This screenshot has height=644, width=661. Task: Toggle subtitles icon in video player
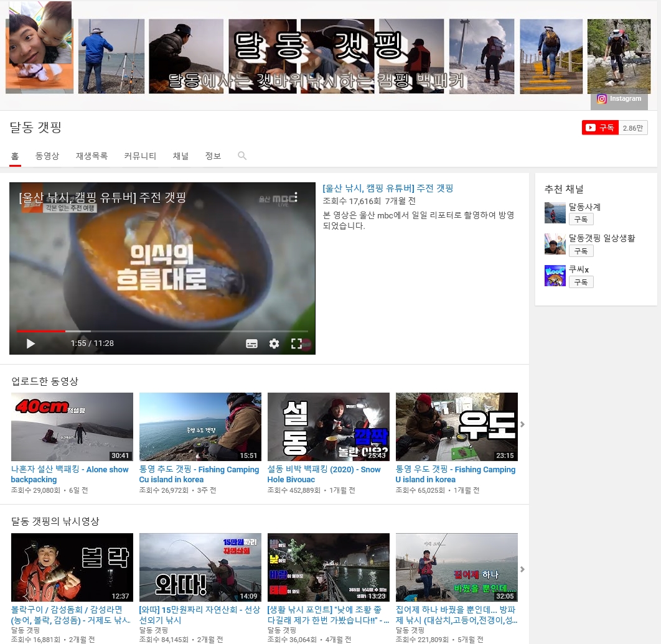tap(251, 343)
